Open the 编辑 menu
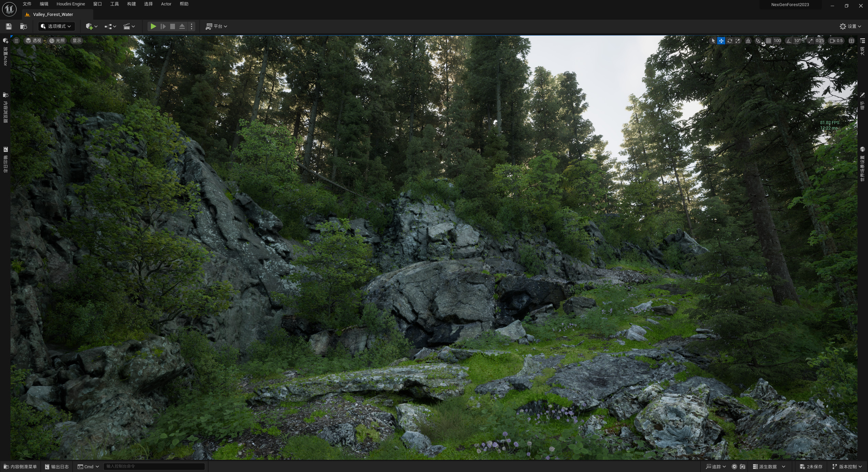The image size is (868, 472). tap(44, 4)
